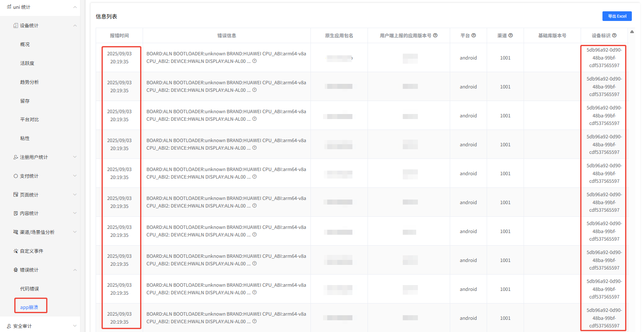Click help icon beside 渠道 column header
The height and width of the screenshot is (332, 644).
[511, 35]
